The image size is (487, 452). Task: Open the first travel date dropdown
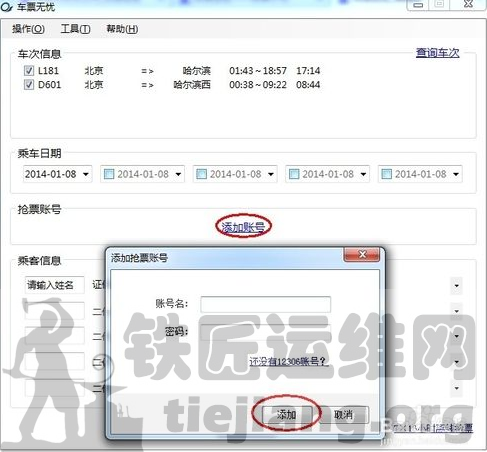[86, 174]
